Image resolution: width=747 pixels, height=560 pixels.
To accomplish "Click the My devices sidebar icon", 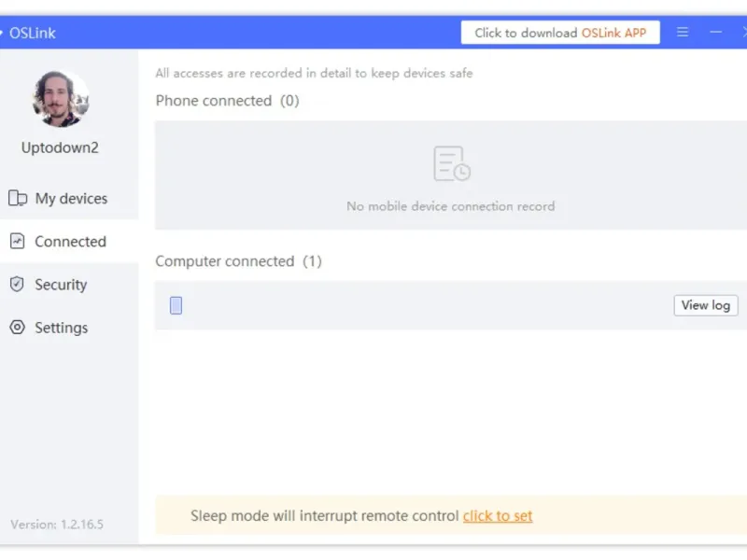I will pyautogui.click(x=18, y=198).
